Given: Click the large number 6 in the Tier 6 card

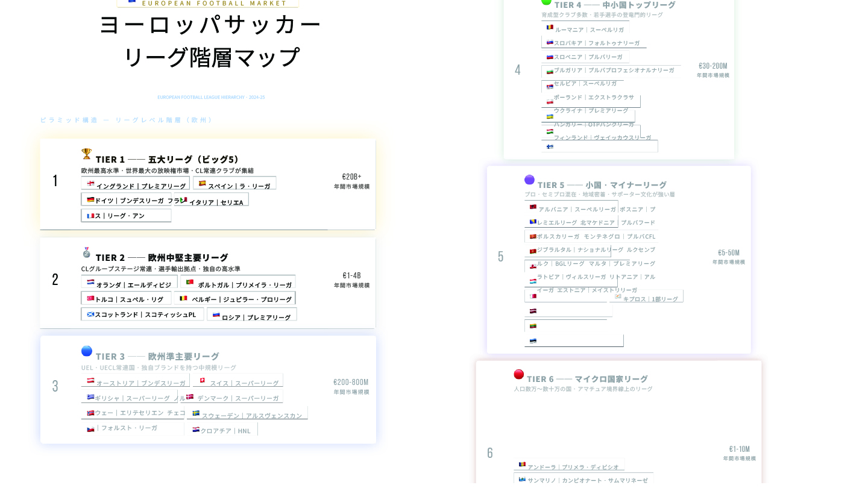Looking at the screenshot, I should [x=490, y=452].
